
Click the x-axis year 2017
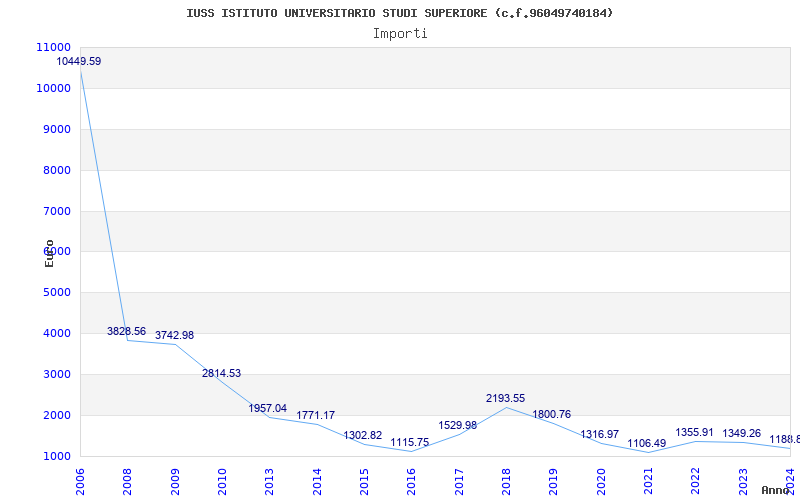[x=459, y=482]
